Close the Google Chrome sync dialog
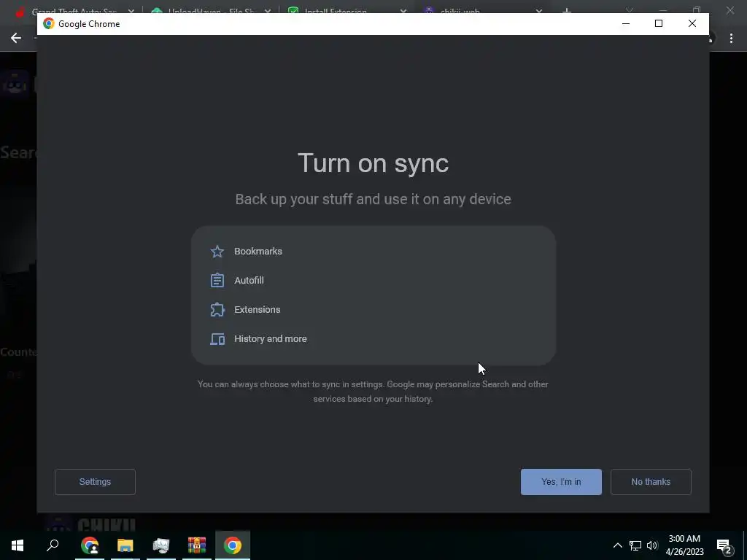 click(692, 23)
